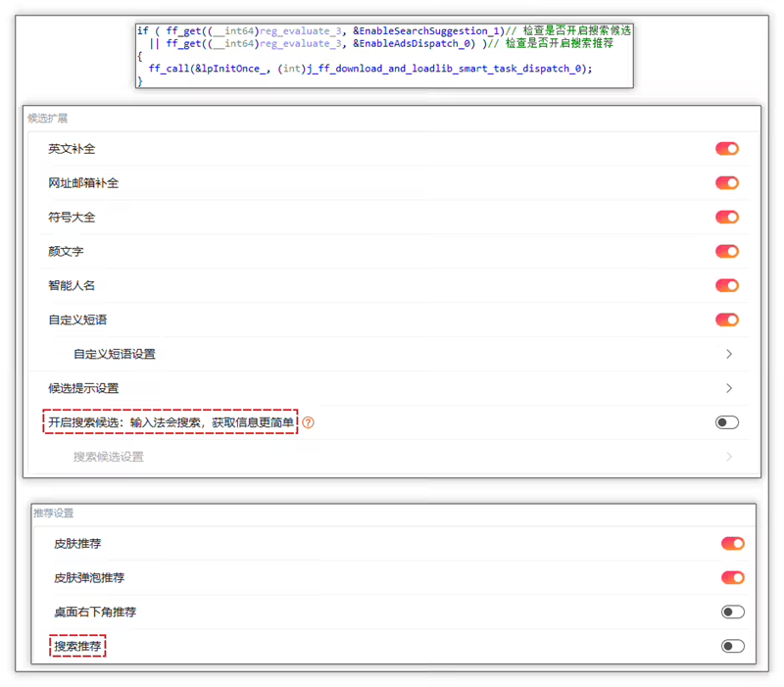784x687 pixels.
Task: Click the help question mark icon
Action: coord(309,422)
